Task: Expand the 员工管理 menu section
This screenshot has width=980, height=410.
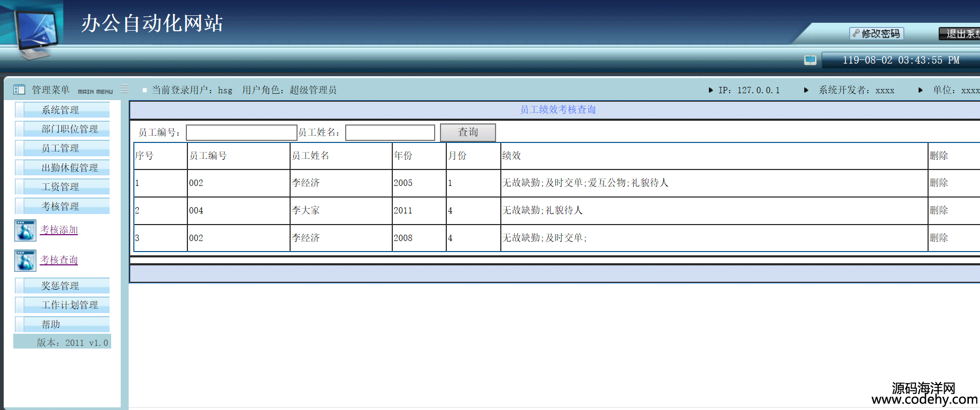Action: (60, 148)
